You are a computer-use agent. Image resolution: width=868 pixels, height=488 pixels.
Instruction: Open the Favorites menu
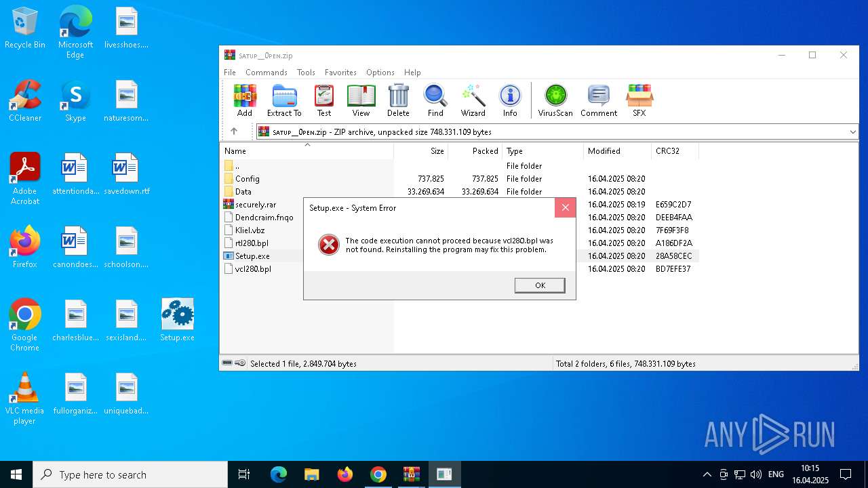340,73
